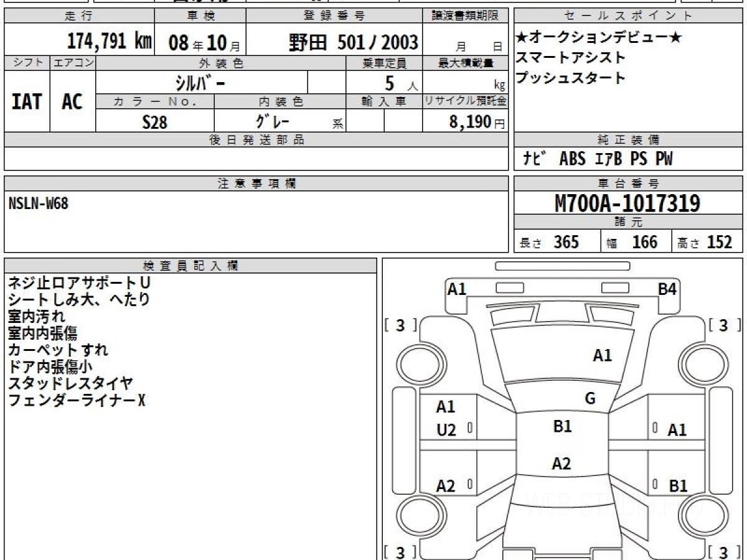Select the A2 marker on the roof

561,464
